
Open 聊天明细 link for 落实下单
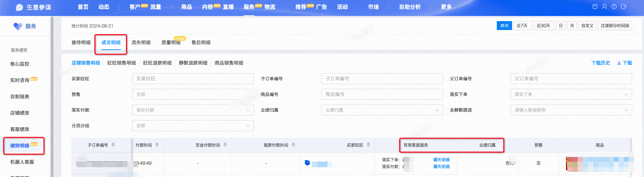point(442,160)
